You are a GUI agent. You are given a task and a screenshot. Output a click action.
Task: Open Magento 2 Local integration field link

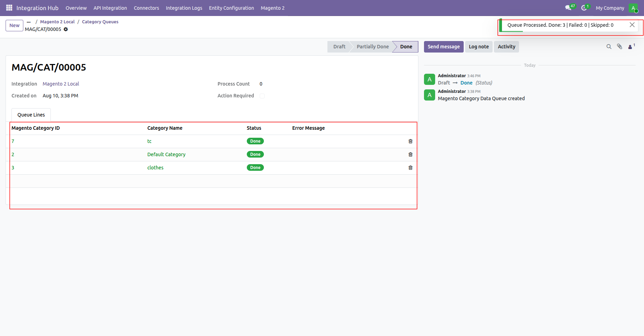point(61,84)
